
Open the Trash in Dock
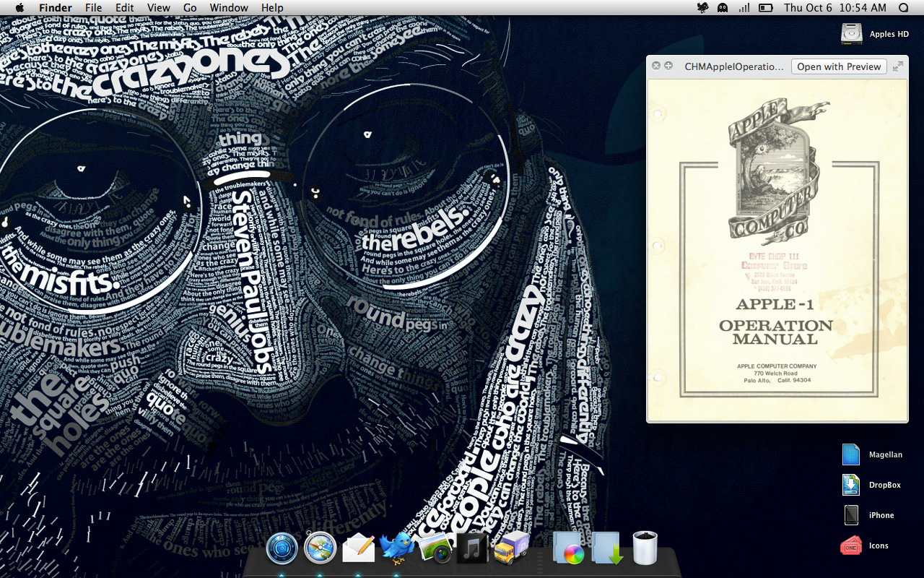[645, 548]
